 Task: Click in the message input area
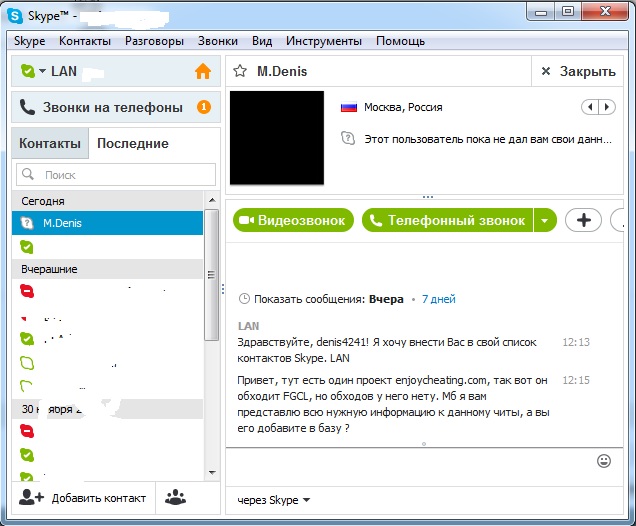coord(410,467)
